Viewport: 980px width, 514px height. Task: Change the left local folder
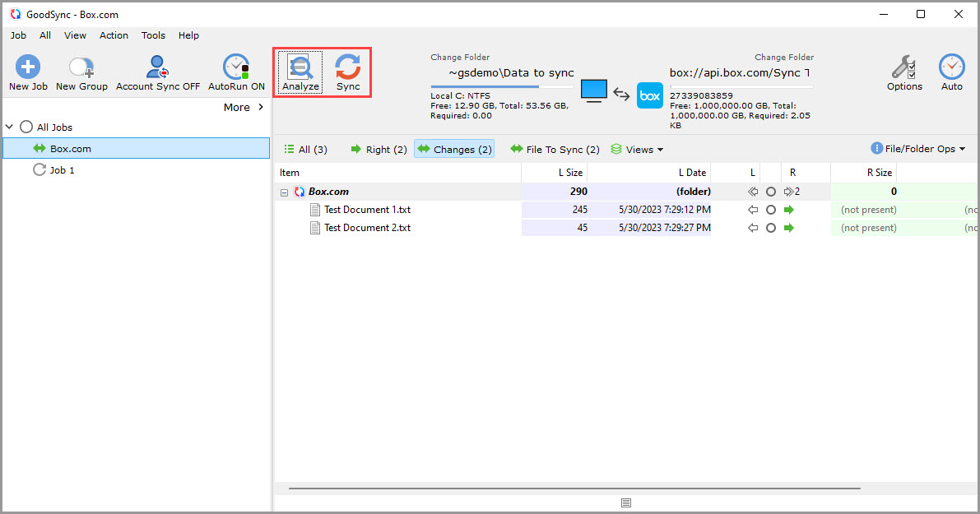click(460, 57)
